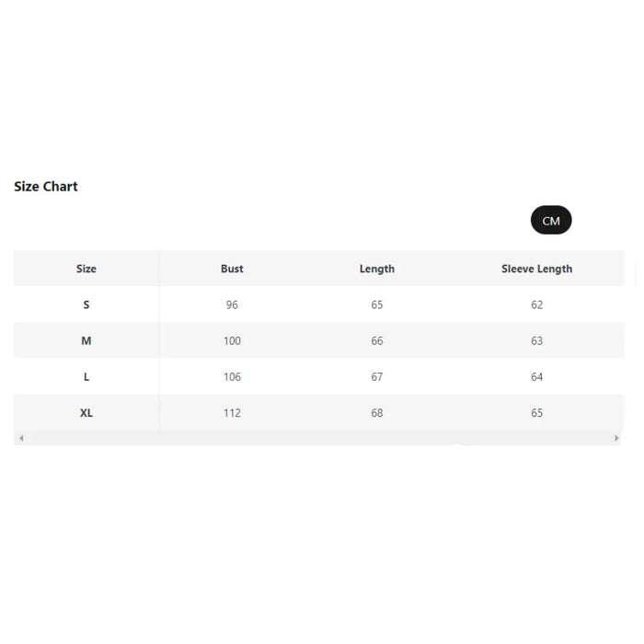The height and width of the screenshot is (644, 644).
Task: Select the Size column header
Action: 86,269
